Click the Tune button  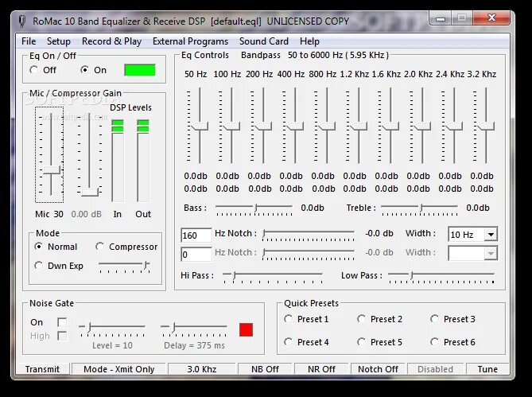tap(487, 369)
